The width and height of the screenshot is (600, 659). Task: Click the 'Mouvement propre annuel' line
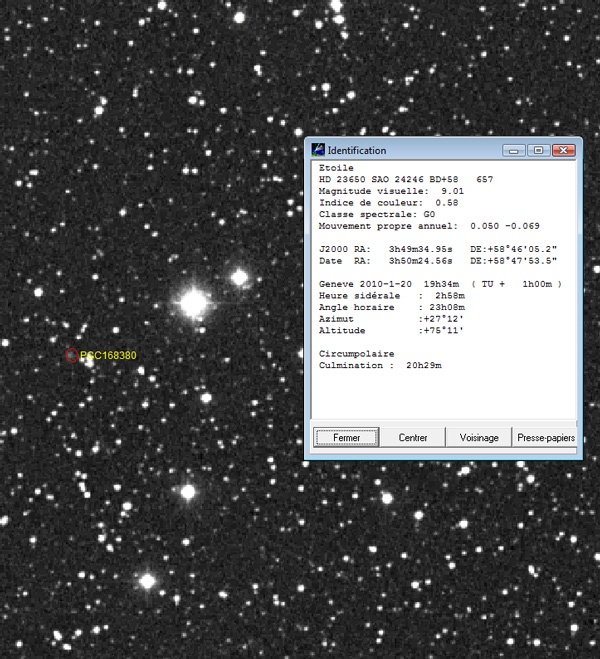pos(429,226)
